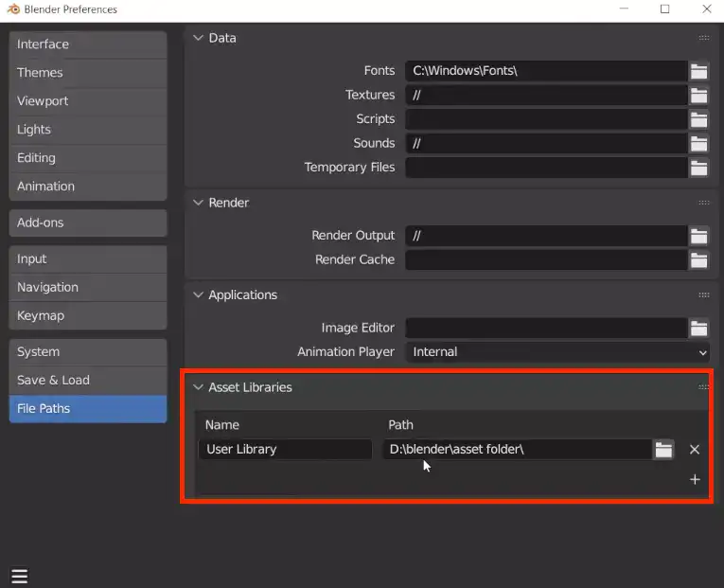The width and height of the screenshot is (724, 588).
Task: Open the Save & Load preferences tab
Action: [88, 381]
